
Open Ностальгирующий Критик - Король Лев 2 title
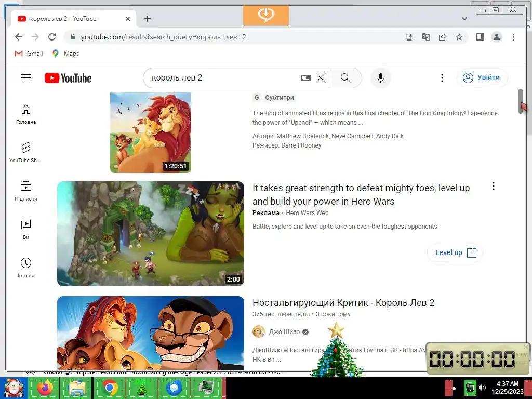tap(343, 303)
